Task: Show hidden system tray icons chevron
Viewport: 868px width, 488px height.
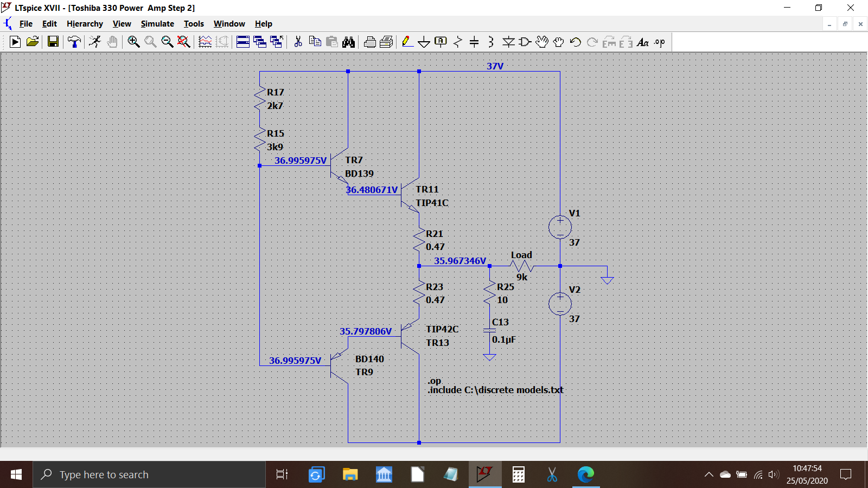Action: click(709, 474)
